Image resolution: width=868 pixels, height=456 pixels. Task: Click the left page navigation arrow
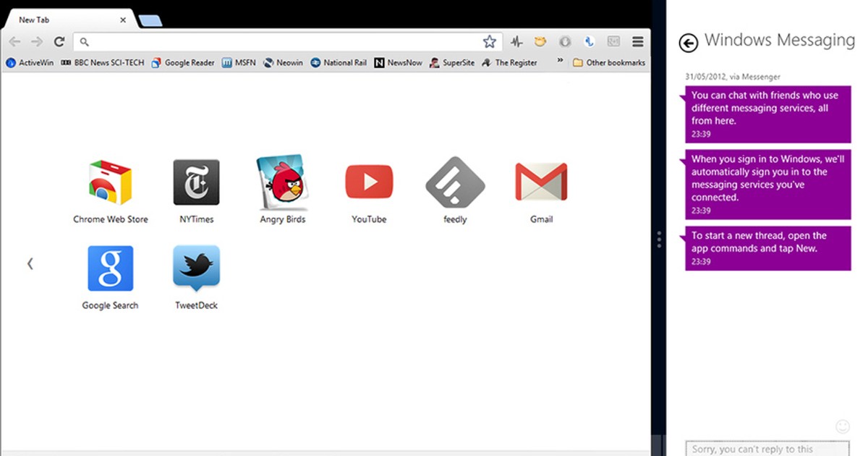(x=30, y=263)
